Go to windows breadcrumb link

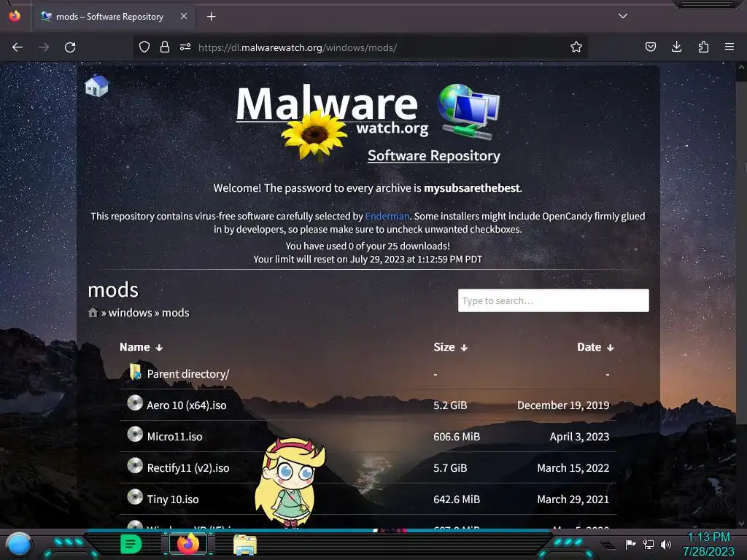(x=130, y=313)
